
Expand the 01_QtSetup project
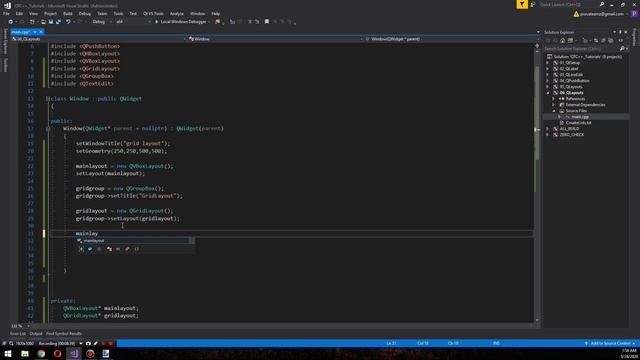click(x=548, y=63)
